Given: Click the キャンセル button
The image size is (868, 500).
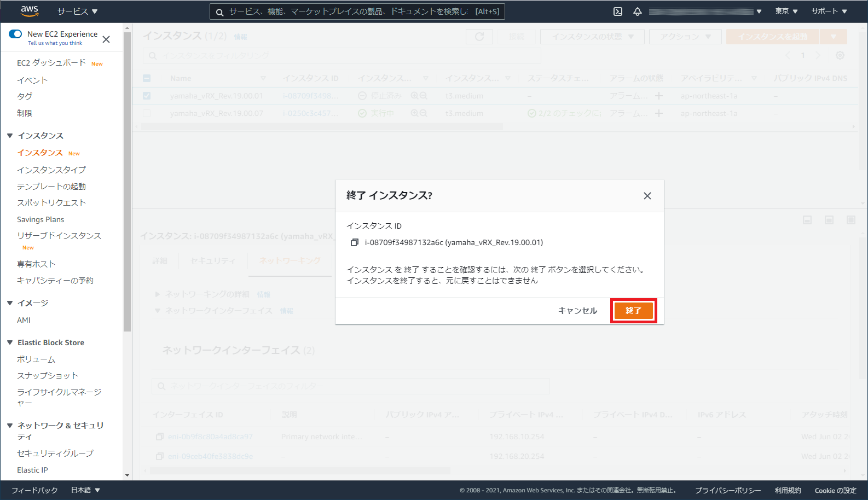Looking at the screenshot, I should tap(577, 311).
